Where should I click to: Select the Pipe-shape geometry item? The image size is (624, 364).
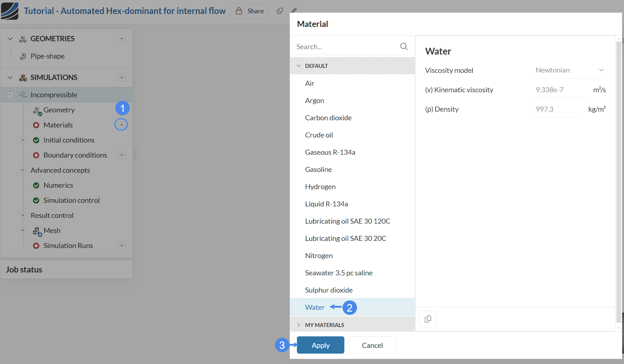(x=47, y=56)
